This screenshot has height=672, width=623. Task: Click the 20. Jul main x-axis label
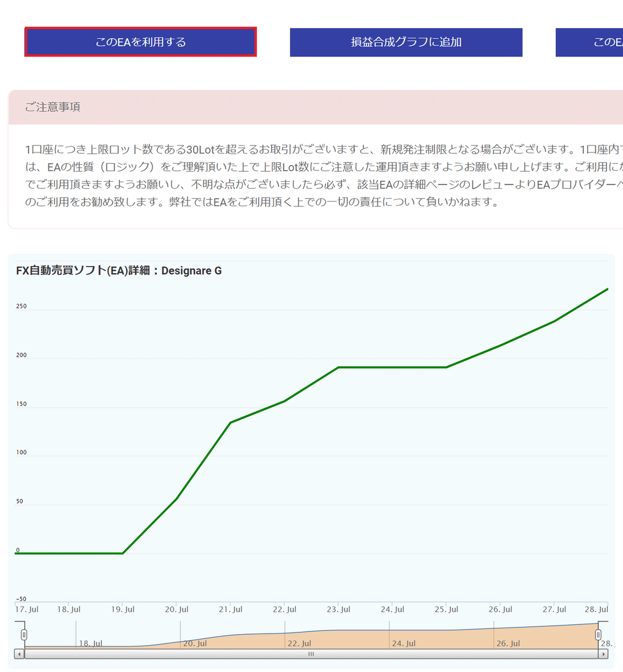[177, 609]
